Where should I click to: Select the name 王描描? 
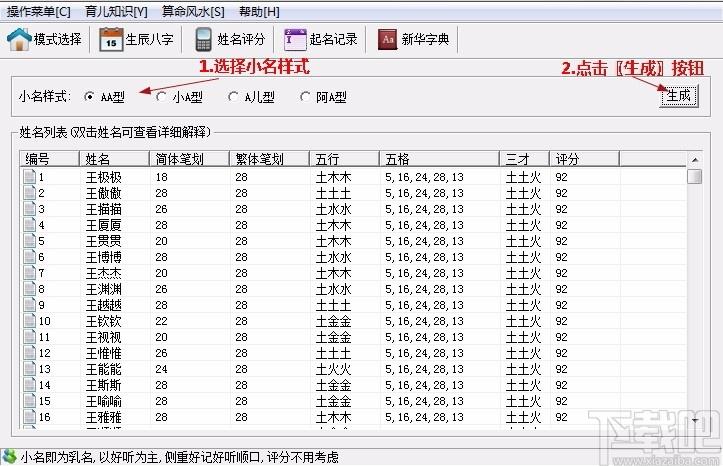point(104,209)
